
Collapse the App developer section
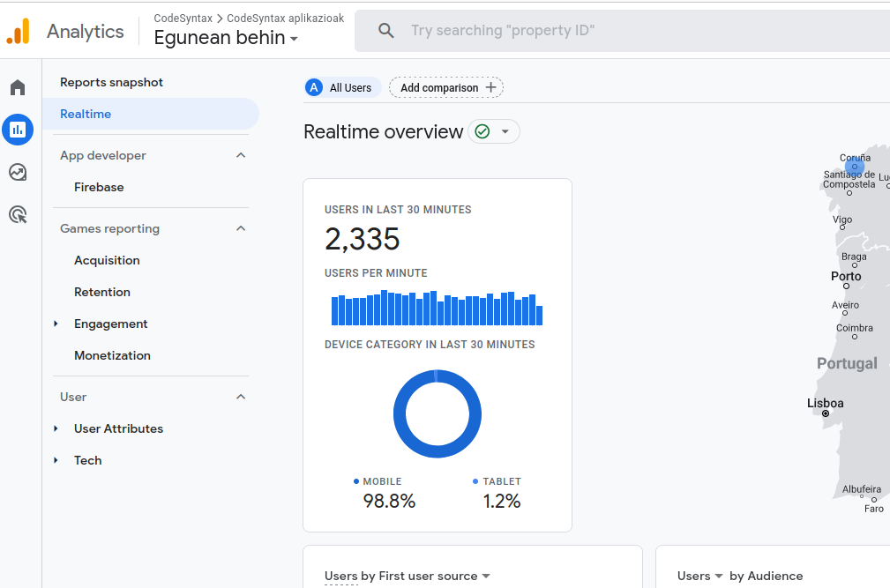[241, 155]
